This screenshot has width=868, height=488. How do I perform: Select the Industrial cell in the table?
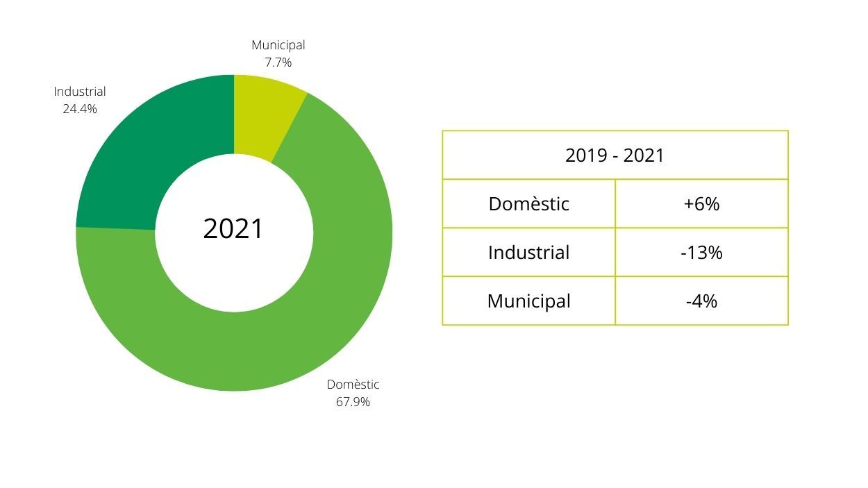[528, 253]
